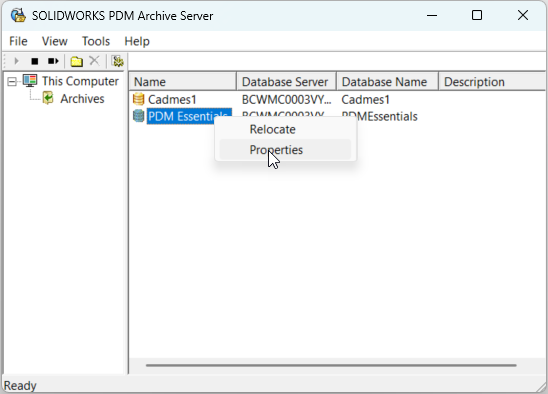Click the Archives node icon
Screen dimensions: 548x394
coord(48,98)
